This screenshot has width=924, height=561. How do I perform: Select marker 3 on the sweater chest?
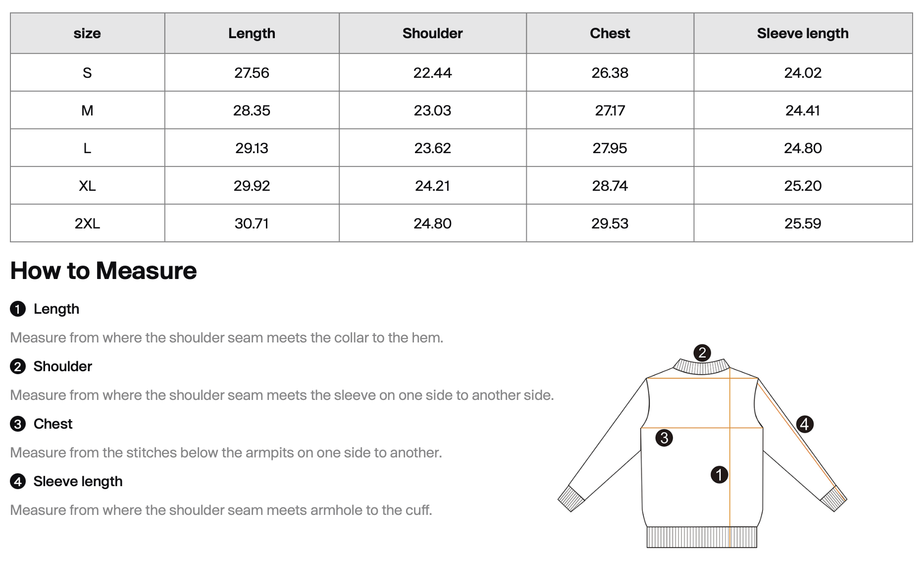tap(664, 438)
